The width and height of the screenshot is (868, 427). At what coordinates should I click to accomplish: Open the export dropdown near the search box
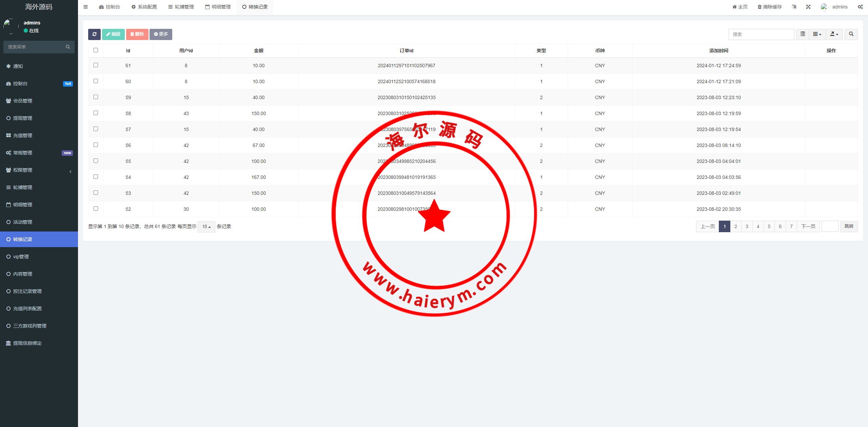pyautogui.click(x=834, y=34)
